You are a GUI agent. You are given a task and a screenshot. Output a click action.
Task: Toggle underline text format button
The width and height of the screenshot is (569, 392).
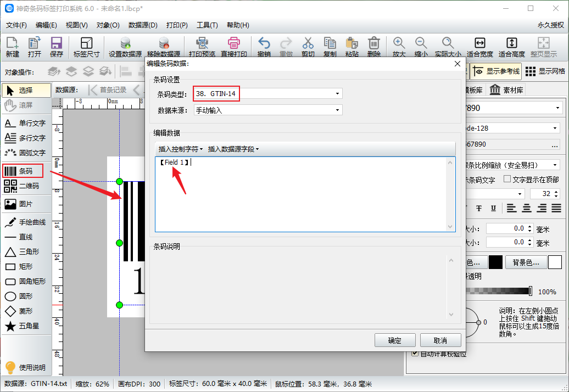click(x=493, y=208)
